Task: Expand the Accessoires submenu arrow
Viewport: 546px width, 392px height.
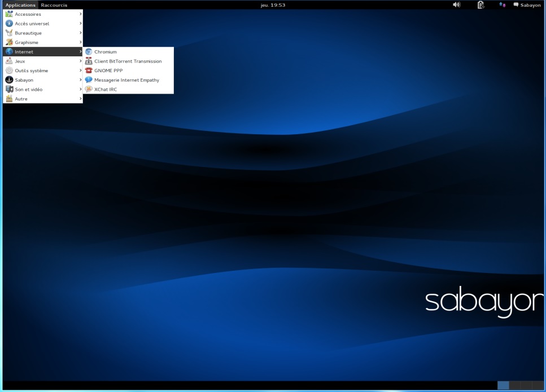Action: tap(80, 14)
